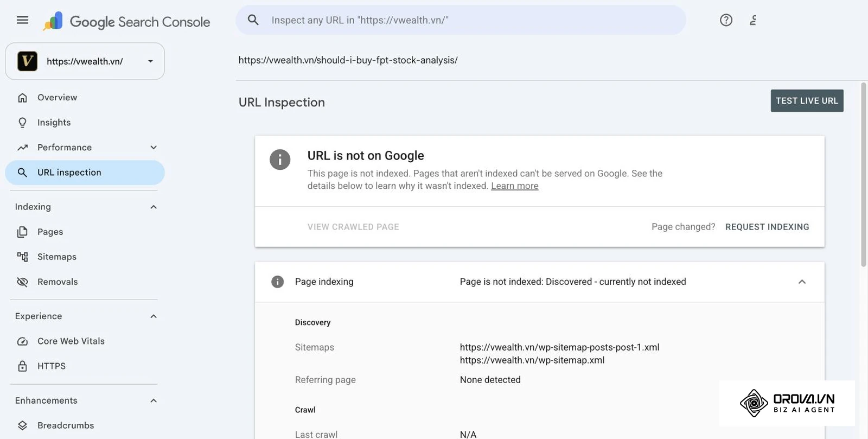
Task: Collapse the Experience section
Action: coord(154,316)
